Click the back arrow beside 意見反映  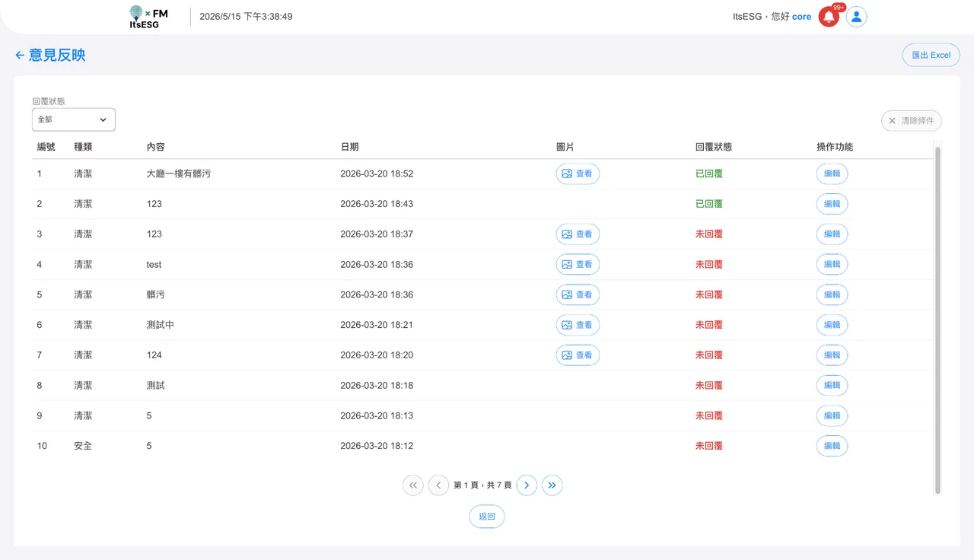pos(20,55)
